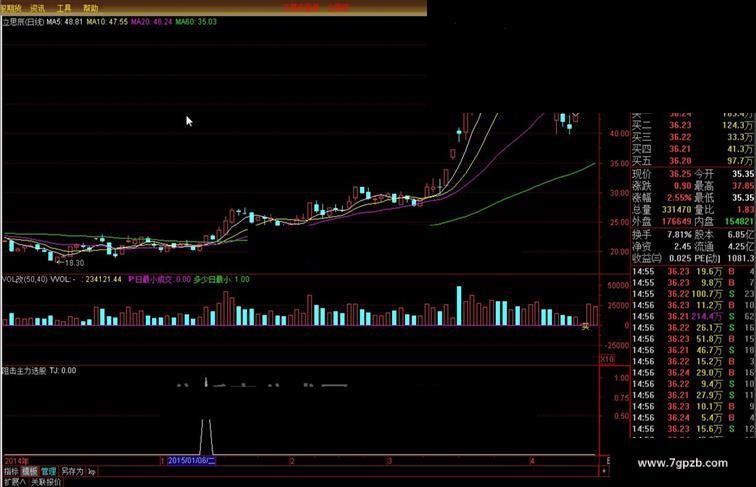Click the 14:55 trade of 19.6万

click(692, 272)
